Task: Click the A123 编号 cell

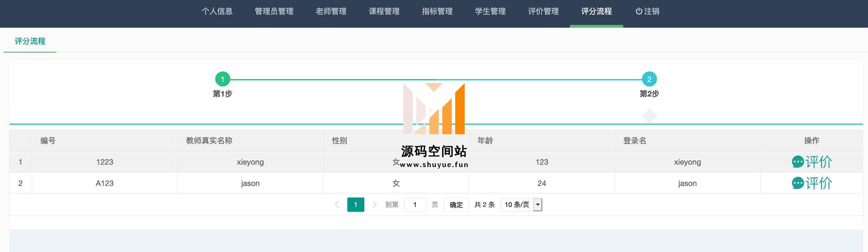Action: click(104, 183)
